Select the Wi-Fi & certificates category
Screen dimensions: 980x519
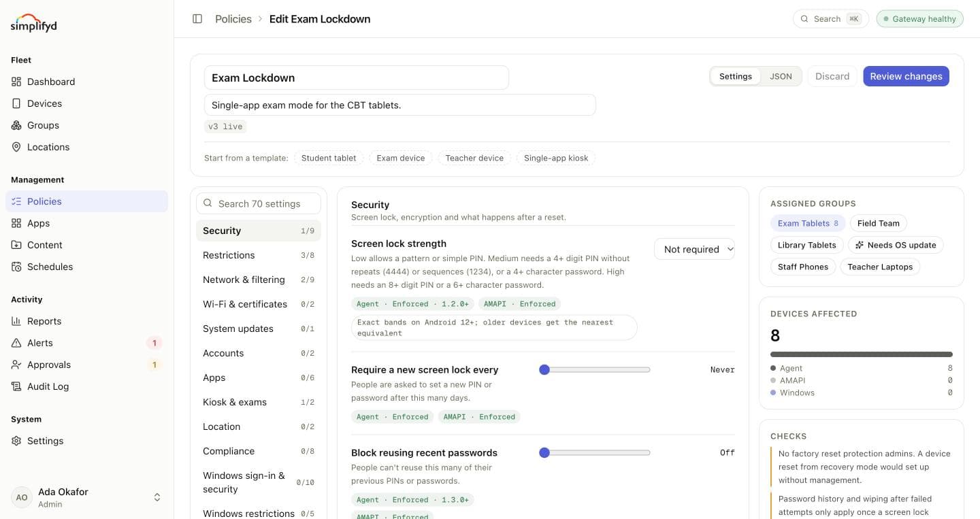[x=259, y=304]
